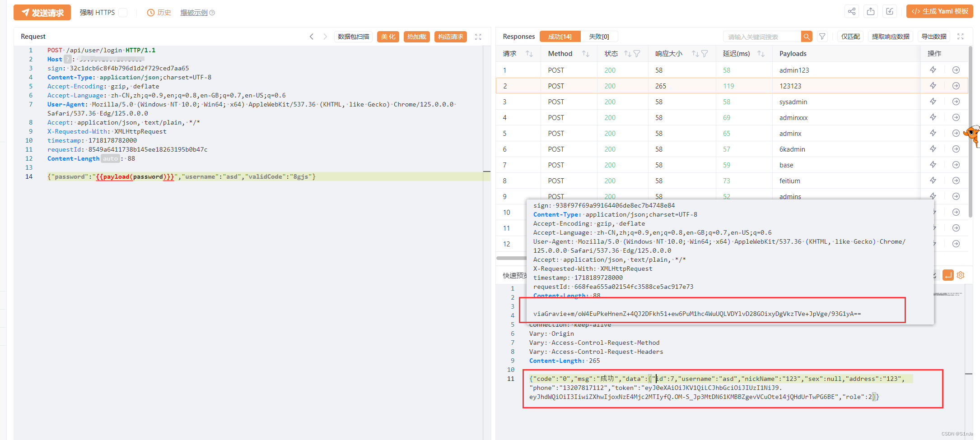Viewport: 980px width, 440px height.
Task: Click the orange search magnifier icon
Action: click(x=807, y=37)
